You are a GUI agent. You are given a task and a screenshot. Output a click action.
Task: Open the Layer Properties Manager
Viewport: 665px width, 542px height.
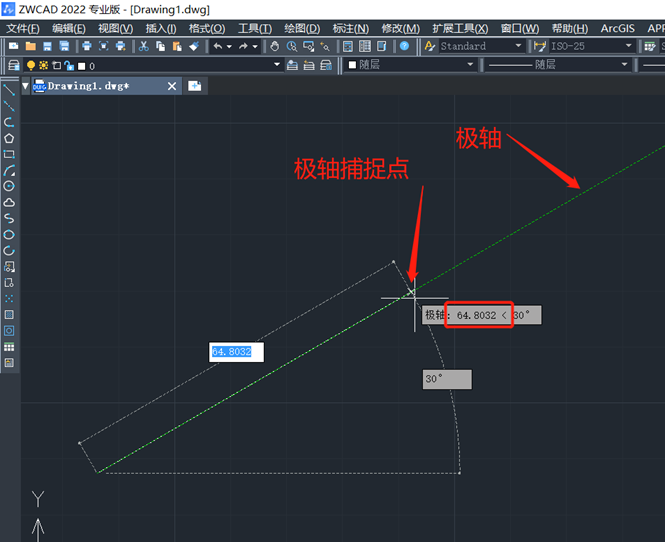click(14, 65)
